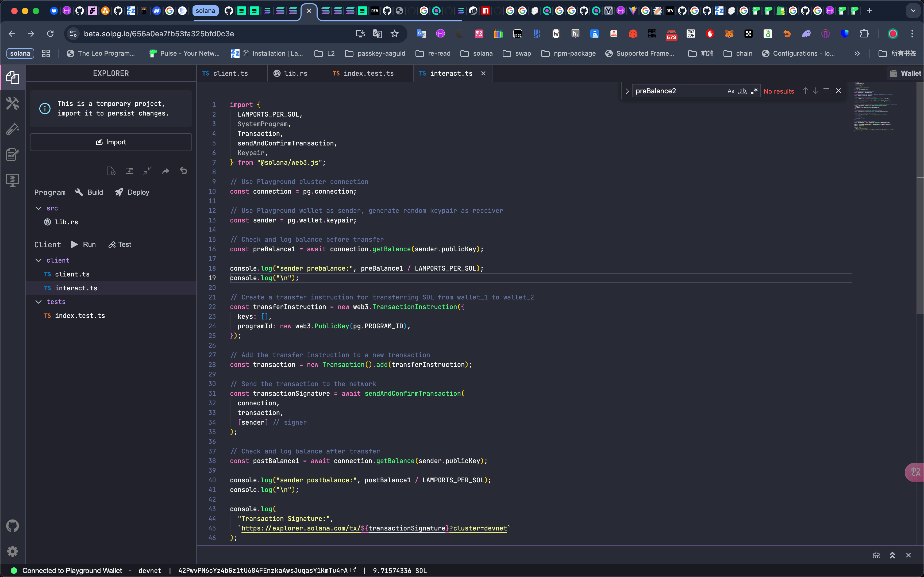
Task: Build the program
Action: [89, 192]
